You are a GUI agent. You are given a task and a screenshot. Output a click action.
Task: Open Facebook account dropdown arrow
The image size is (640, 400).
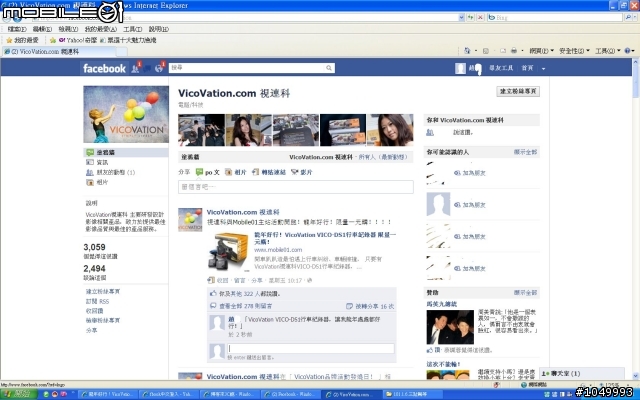pyautogui.click(x=543, y=69)
